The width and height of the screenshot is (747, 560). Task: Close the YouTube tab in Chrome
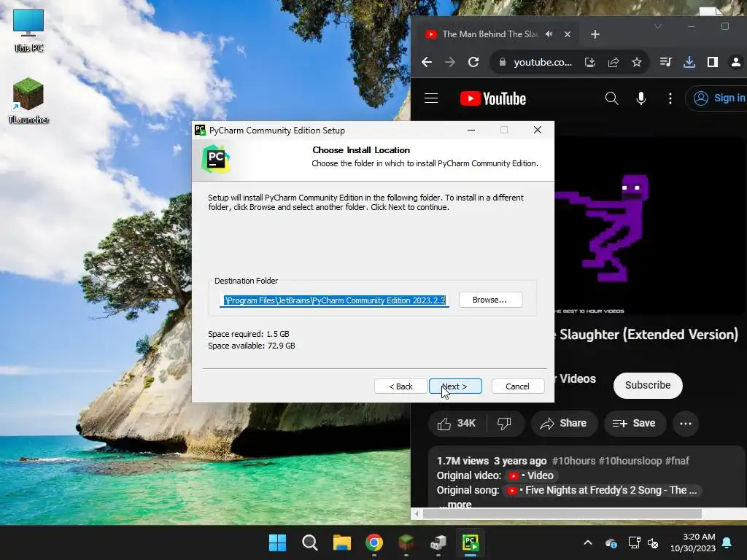pyautogui.click(x=568, y=34)
